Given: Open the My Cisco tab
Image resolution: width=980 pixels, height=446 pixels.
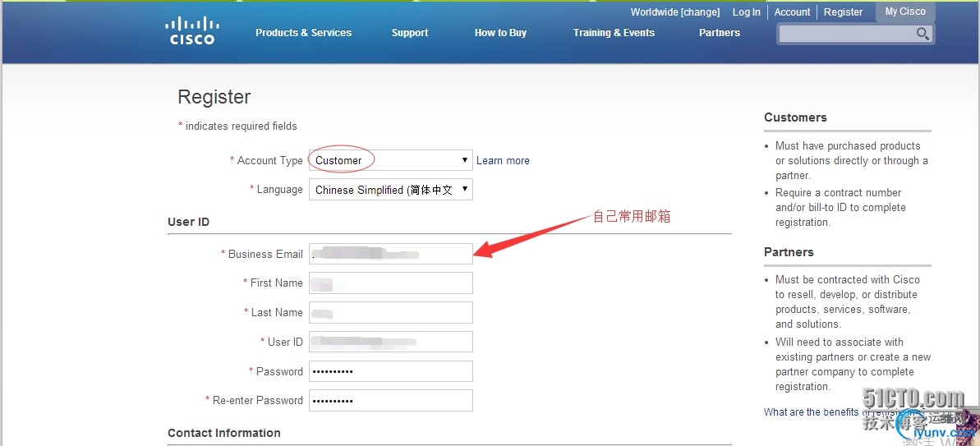Looking at the screenshot, I should [x=905, y=11].
